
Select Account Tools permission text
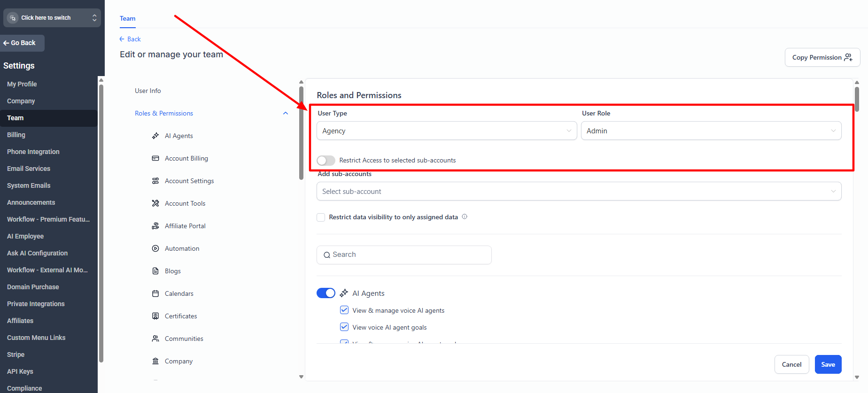click(x=185, y=203)
